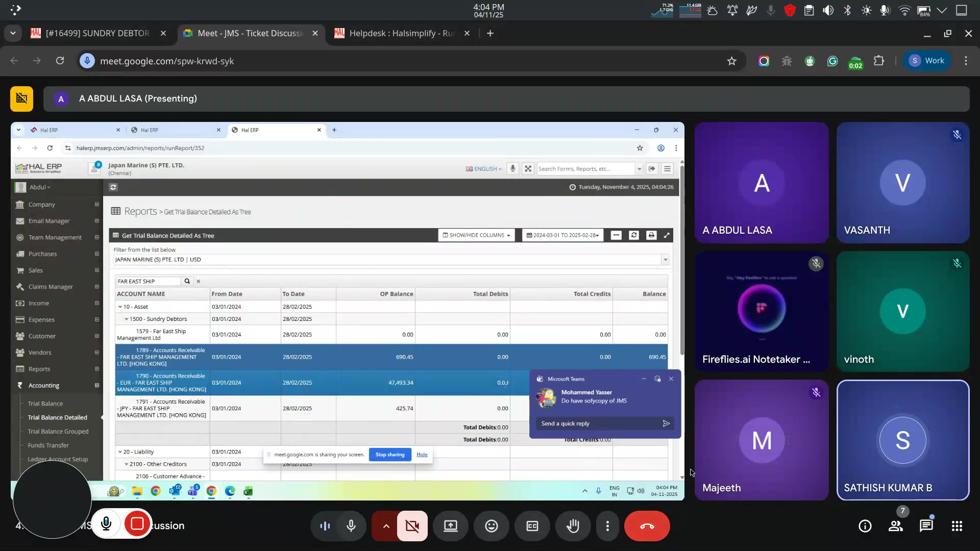
Task: Click the Search Forms, Reports field in HAL ERP
Action: pos(586,169)
